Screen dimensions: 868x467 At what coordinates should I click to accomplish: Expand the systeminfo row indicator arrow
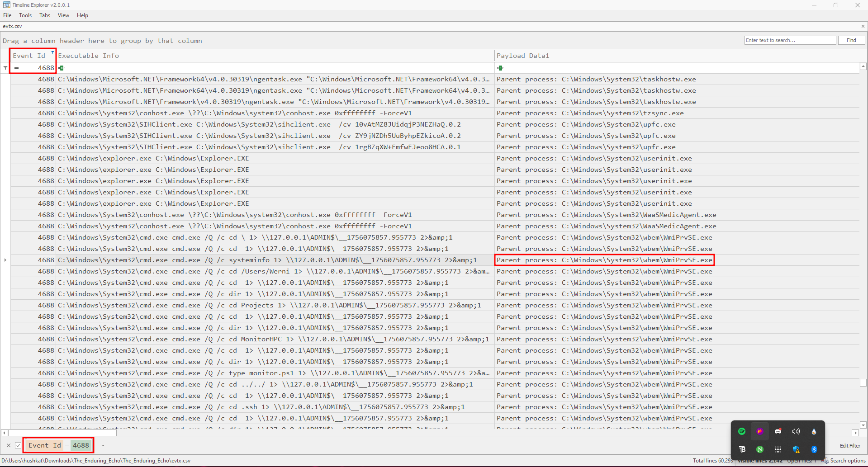(x=5, y=260)
